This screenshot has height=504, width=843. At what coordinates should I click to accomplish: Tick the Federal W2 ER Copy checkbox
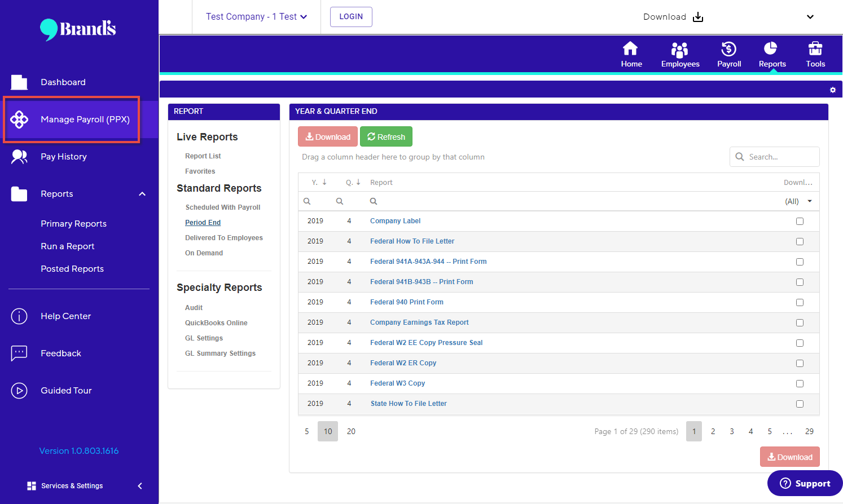(x=800, y=363)
